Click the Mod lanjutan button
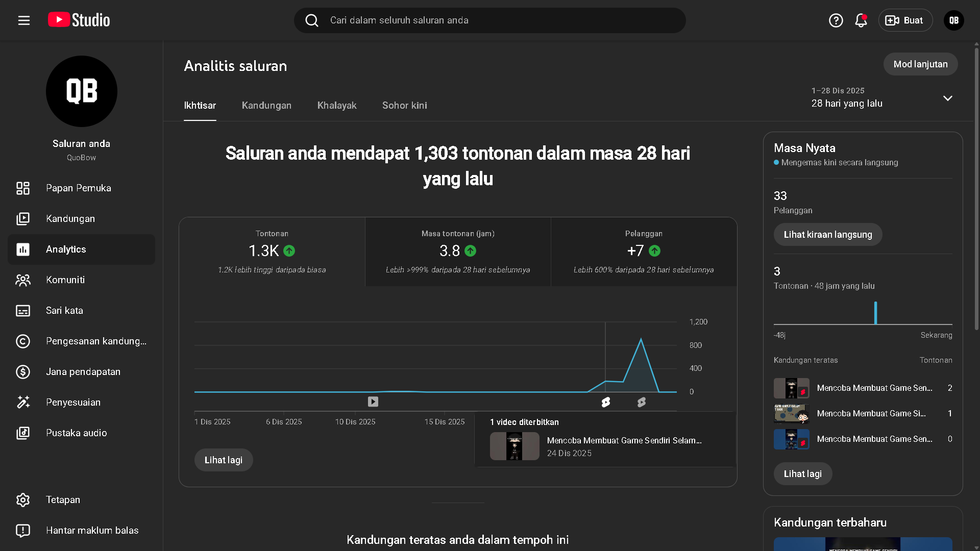The width and height of the screenshot is (980, 551). (920, 64)
